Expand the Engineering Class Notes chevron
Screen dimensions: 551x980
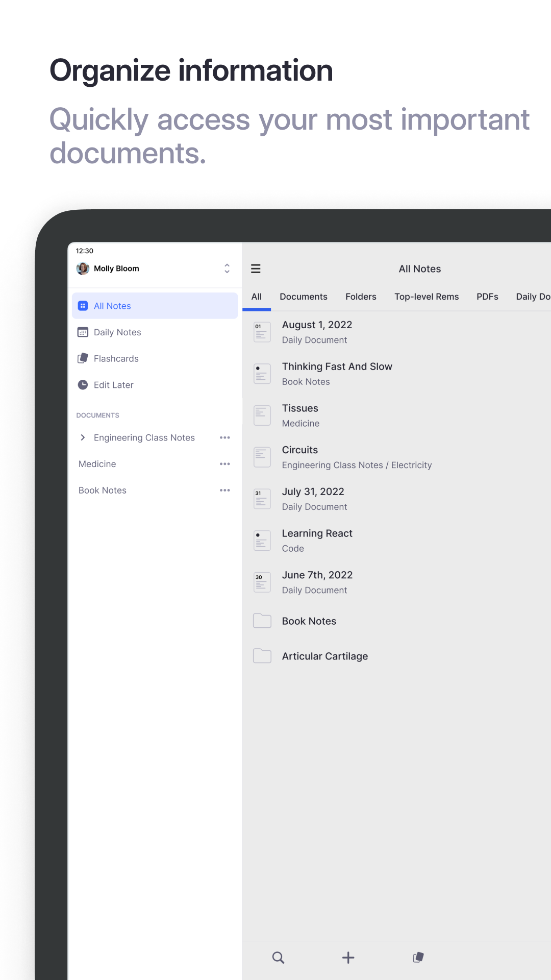point(83,437)
